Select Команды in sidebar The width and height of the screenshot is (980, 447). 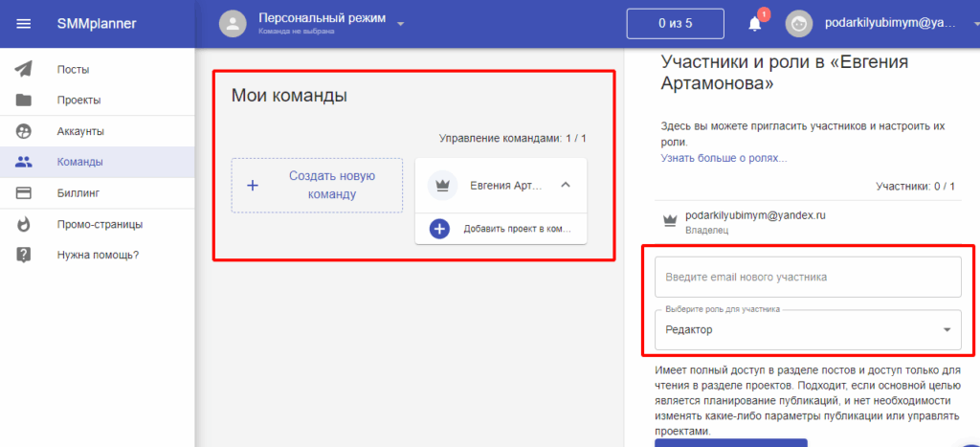click(x=98, y=163)
